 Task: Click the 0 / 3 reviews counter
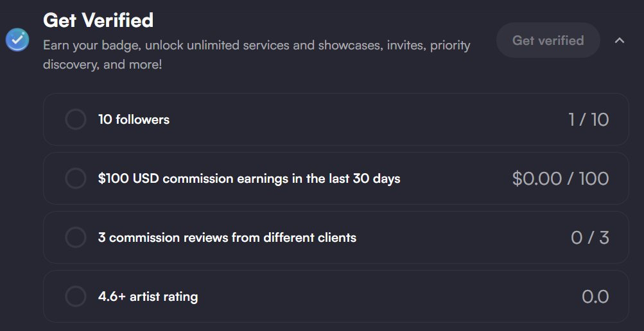589,237
